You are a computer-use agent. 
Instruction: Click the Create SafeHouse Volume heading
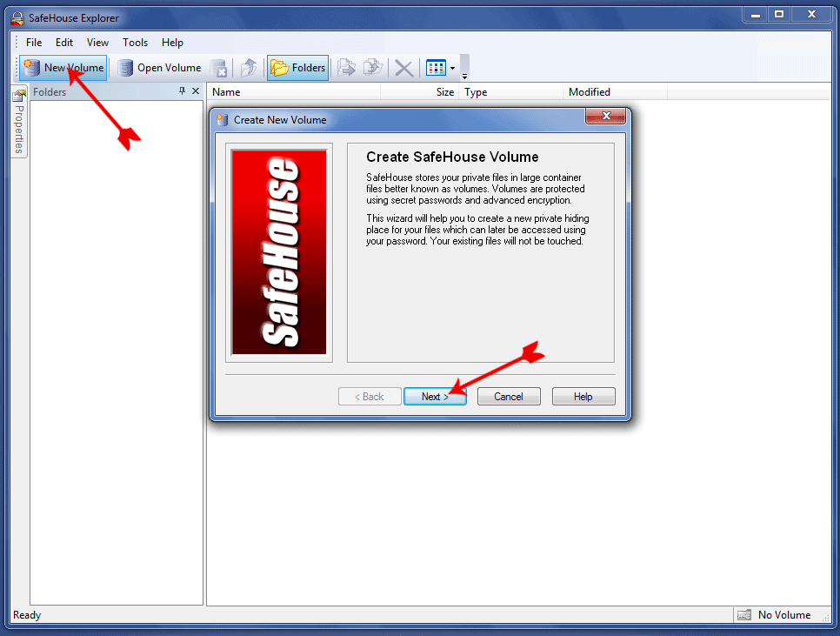(452, 157)
